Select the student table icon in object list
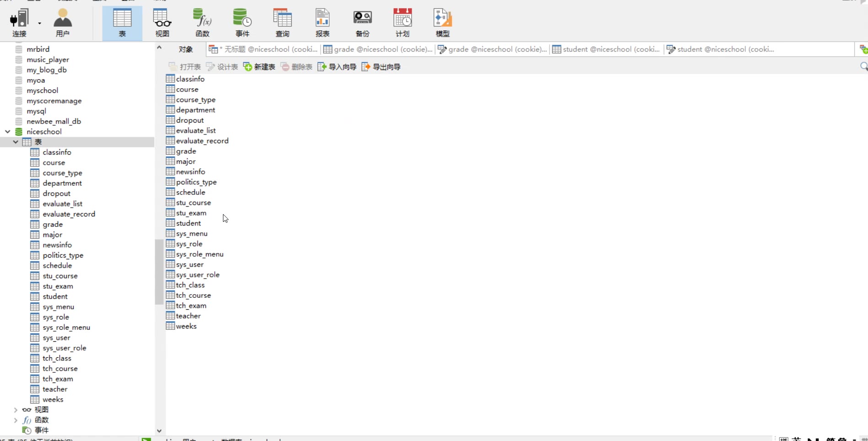This screenshot has height=441, width=868. click(170, 223)
